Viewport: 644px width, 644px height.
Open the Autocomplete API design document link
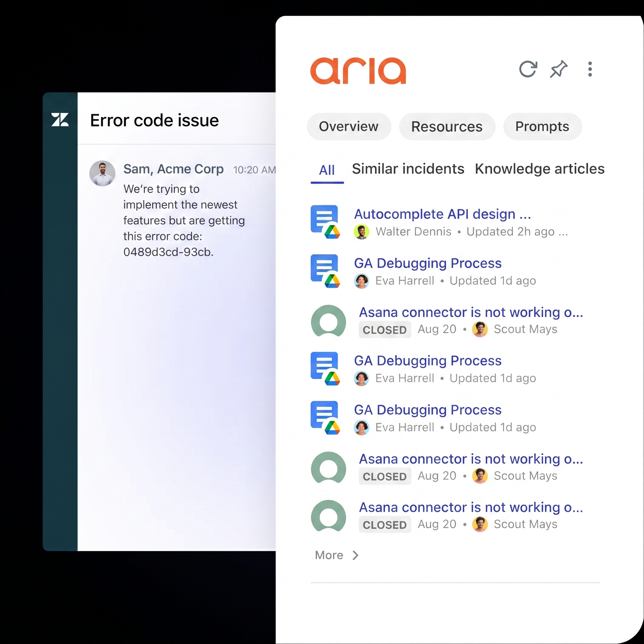[442, 214]
